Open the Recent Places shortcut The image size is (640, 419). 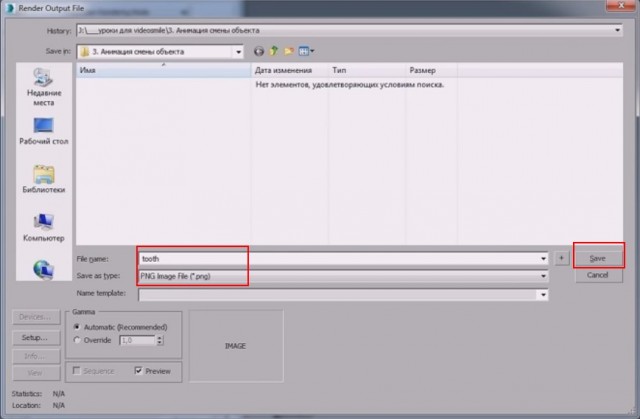pos(42,85)
